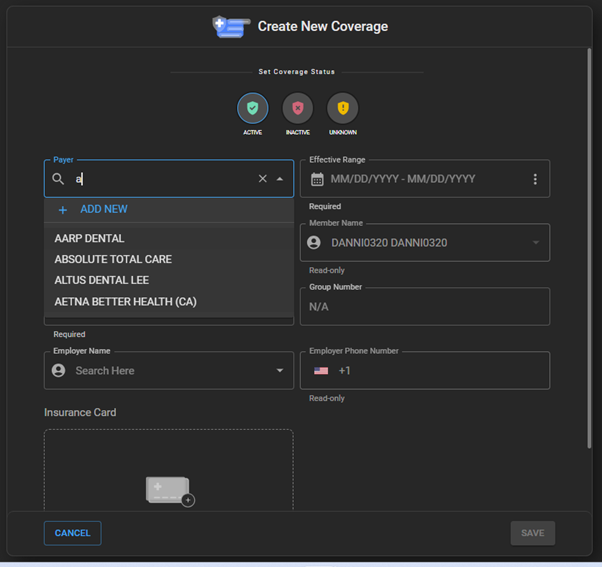Viewport: 602px width, 567px height.
Task: Click the plus icon beside ADD NEW
Action: click(63, 210)
